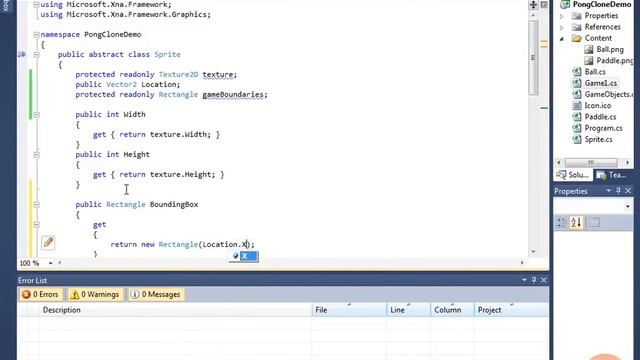Click the Properties folder icon in Solution Explorer

576,16
